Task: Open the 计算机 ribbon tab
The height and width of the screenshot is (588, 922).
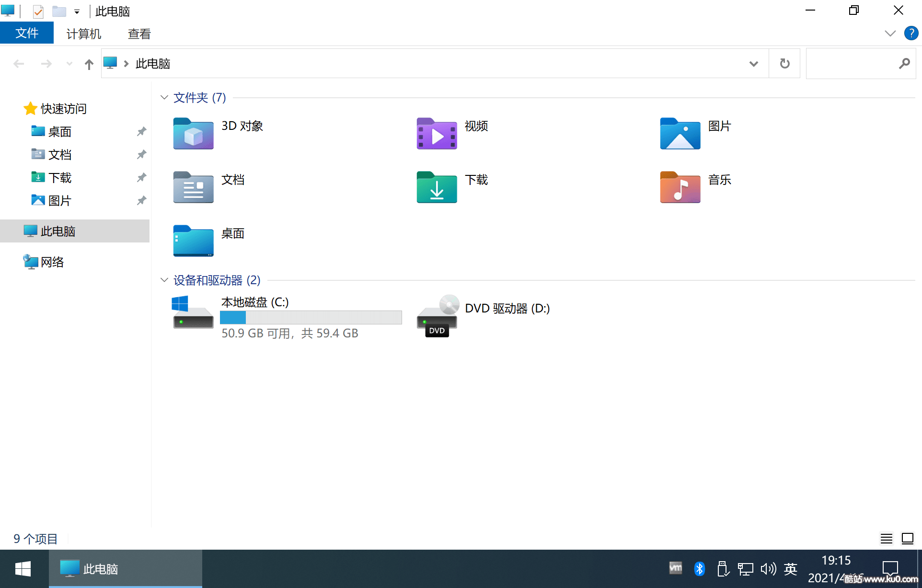Action: (84, 34)
